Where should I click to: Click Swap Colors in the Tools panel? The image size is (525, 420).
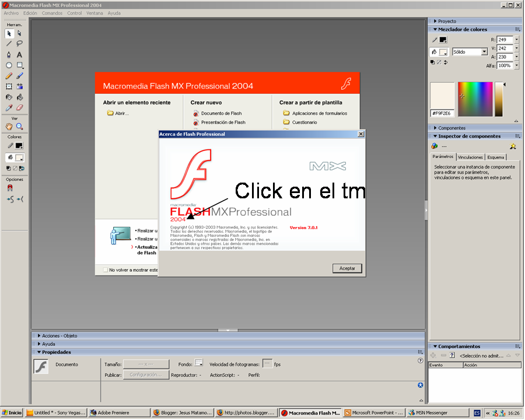coord(22,169)
